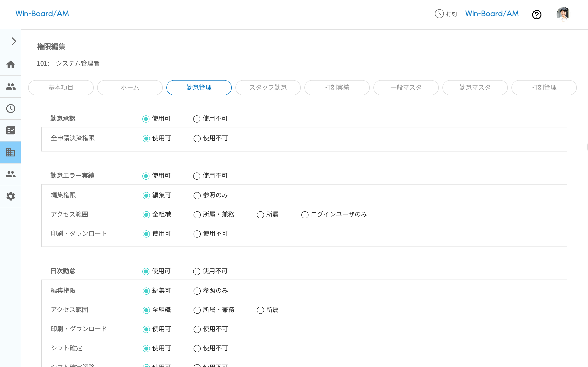The width and height of the screenshot is (588, 367).
Task: Select 使用不可 for 勤怠承認
Action: pos(197,119)
